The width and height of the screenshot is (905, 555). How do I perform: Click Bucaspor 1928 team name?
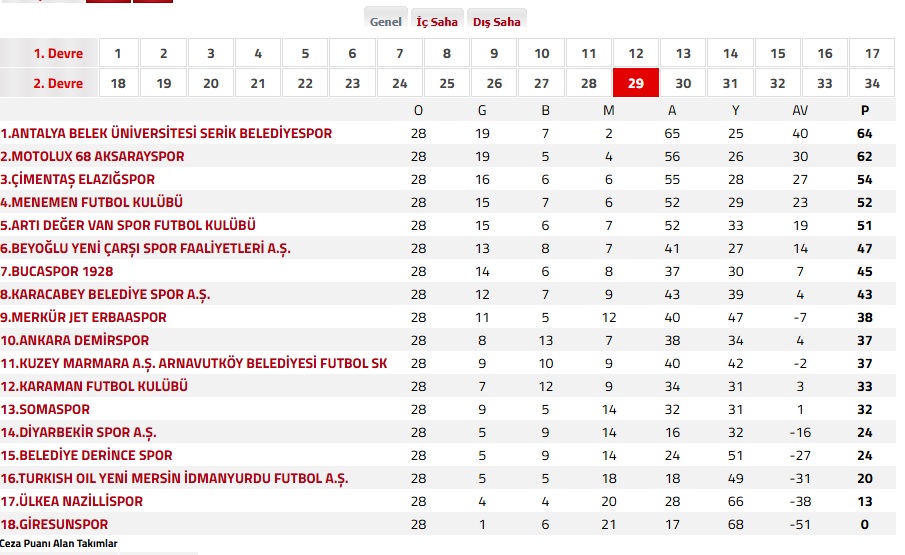coord(57,271)
